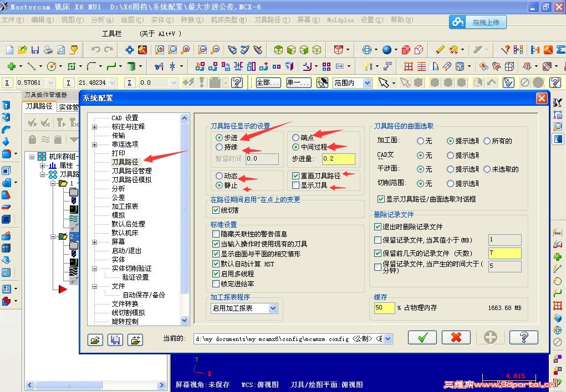Open the 范围内 selection dropdown
Image resolution: width=566 pixels, height=392 pixels.
(x=367, y=83)
